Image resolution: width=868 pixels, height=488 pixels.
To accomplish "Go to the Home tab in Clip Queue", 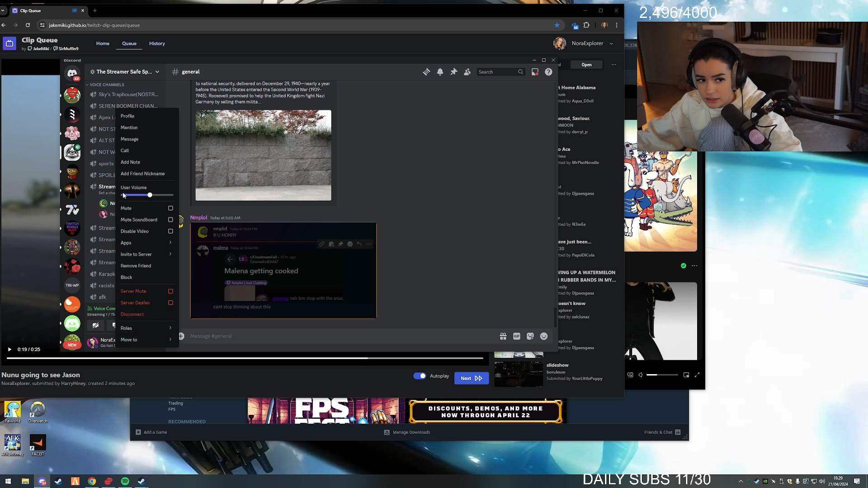I will point(103,43).
